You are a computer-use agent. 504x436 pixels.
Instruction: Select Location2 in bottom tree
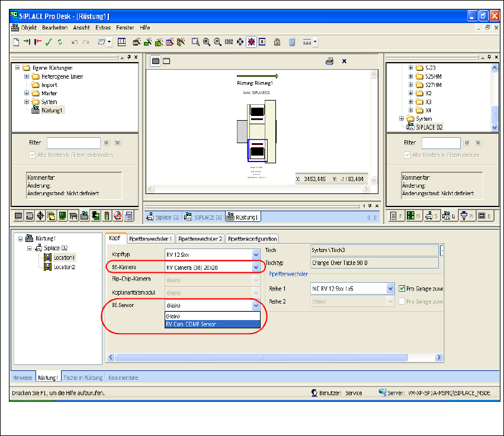coord(65,267)
